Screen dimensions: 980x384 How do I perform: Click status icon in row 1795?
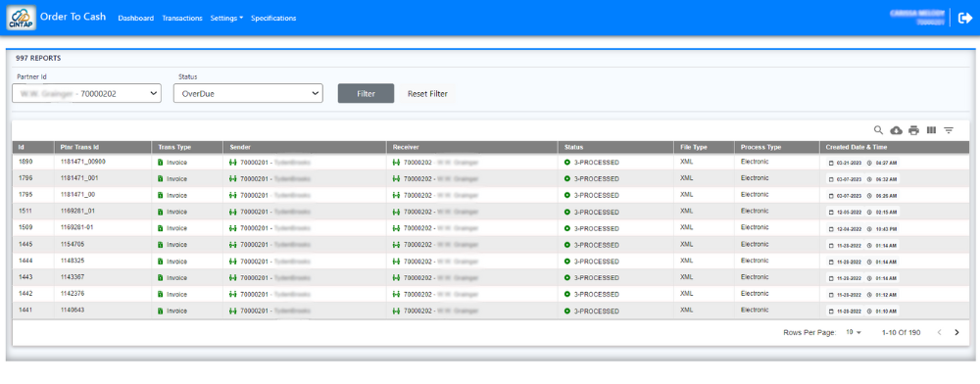[567, 195]
